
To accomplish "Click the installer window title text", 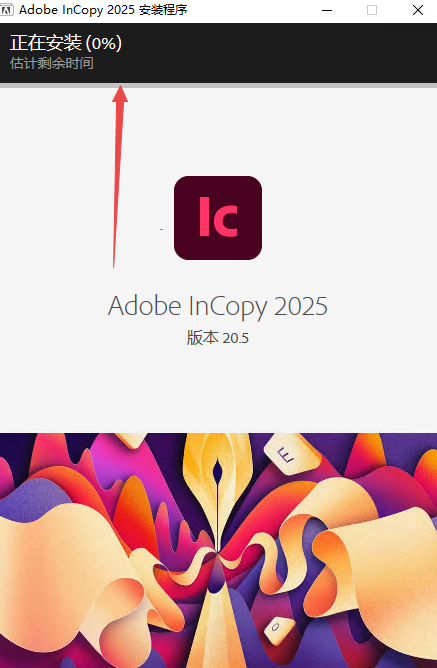I will click(x=103, y=9).
